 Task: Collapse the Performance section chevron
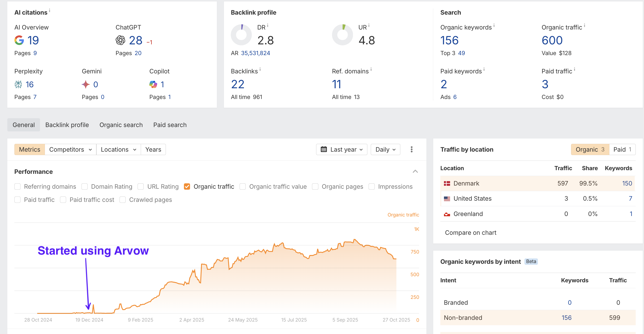[x=415, y=171]
